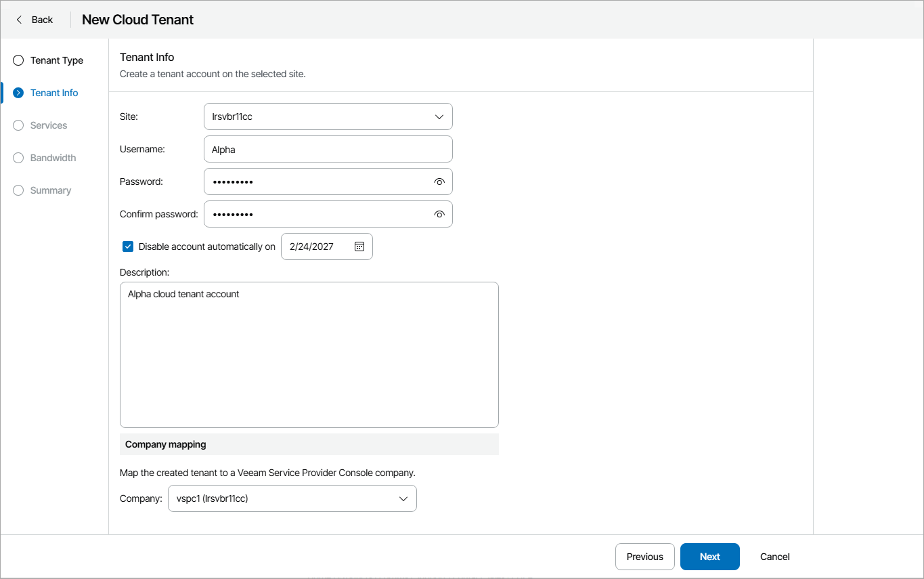Image resolution: width=924 pixels, height=579 pixels.
Task: Show the Password field characters
Action: 439,181
